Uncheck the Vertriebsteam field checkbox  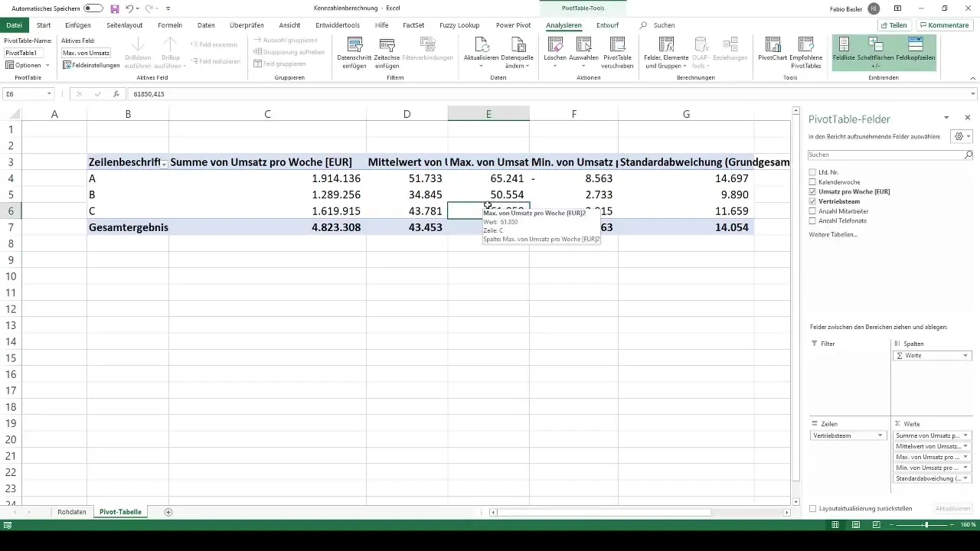[812, 201]
